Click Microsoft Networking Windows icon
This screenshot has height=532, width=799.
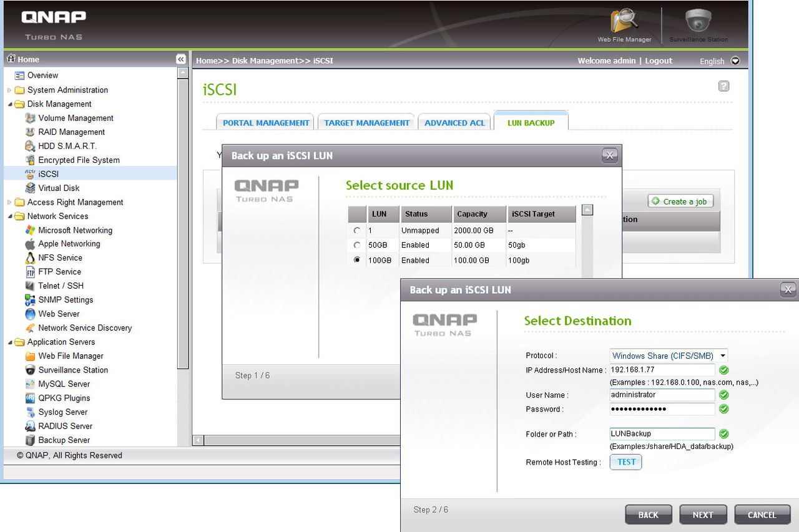pyautogui.click(x=30, y=230)
